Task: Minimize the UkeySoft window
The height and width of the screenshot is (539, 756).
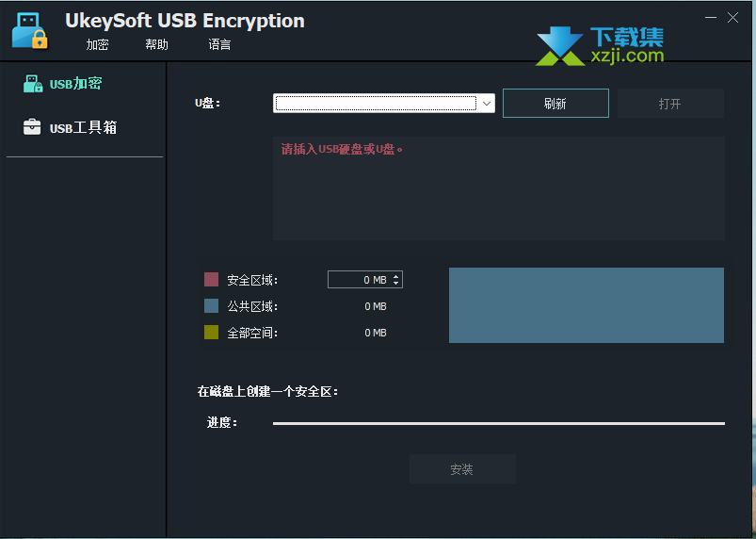Action: click(x=711, y=18)
